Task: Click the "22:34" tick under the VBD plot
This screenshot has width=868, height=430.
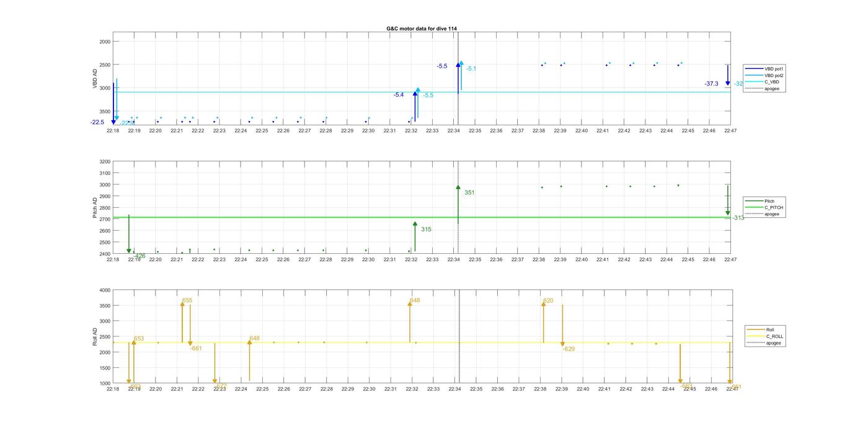Action: (454, 131)
